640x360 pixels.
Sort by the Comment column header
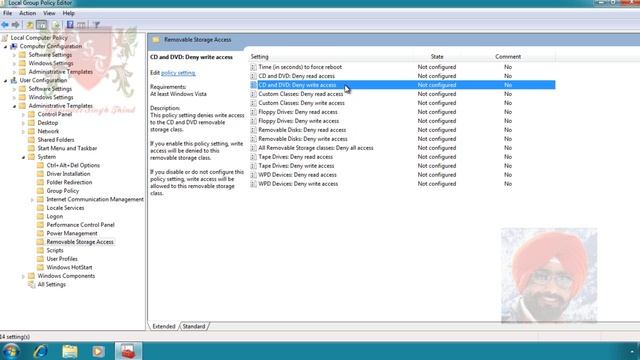(508, 57)
